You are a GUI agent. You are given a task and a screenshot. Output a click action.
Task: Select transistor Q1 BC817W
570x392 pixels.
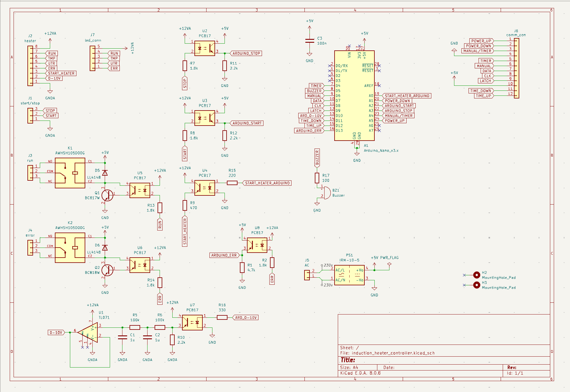coord(107,195)
